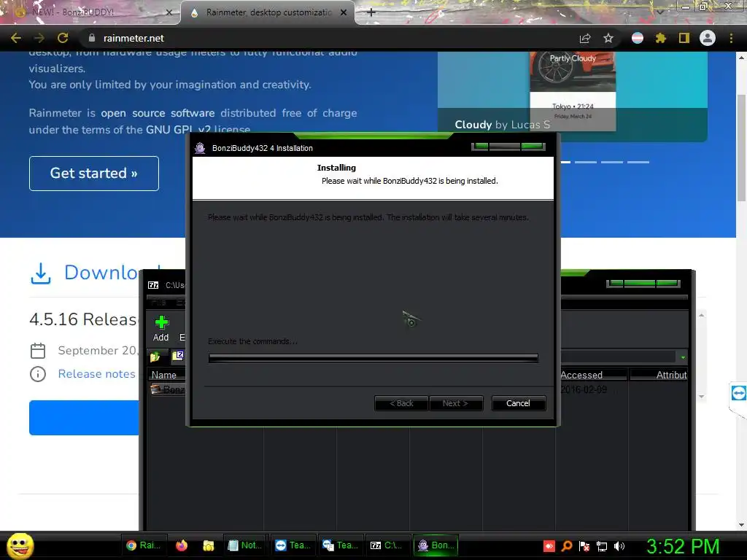Click the flag with red X tray icon
Viewport: 747px width, 560px height.
point(584,545)
